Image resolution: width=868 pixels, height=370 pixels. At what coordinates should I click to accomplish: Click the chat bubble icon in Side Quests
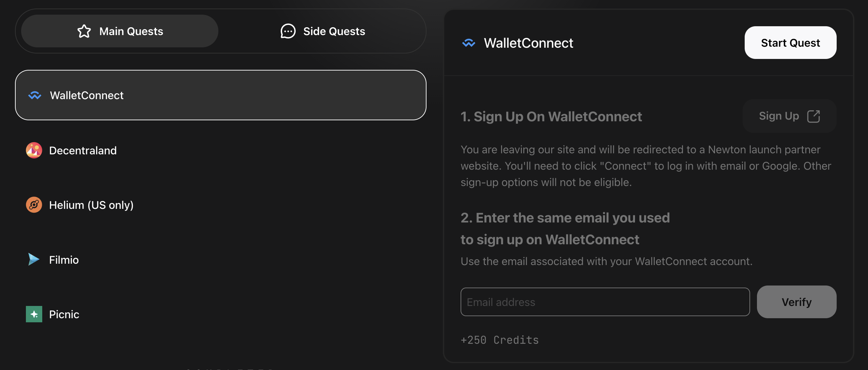point(288,31)
